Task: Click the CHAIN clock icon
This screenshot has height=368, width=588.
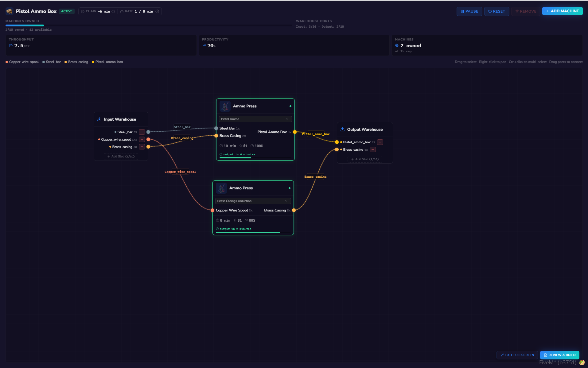Action: pyautogui.click(x=83, y=11)
